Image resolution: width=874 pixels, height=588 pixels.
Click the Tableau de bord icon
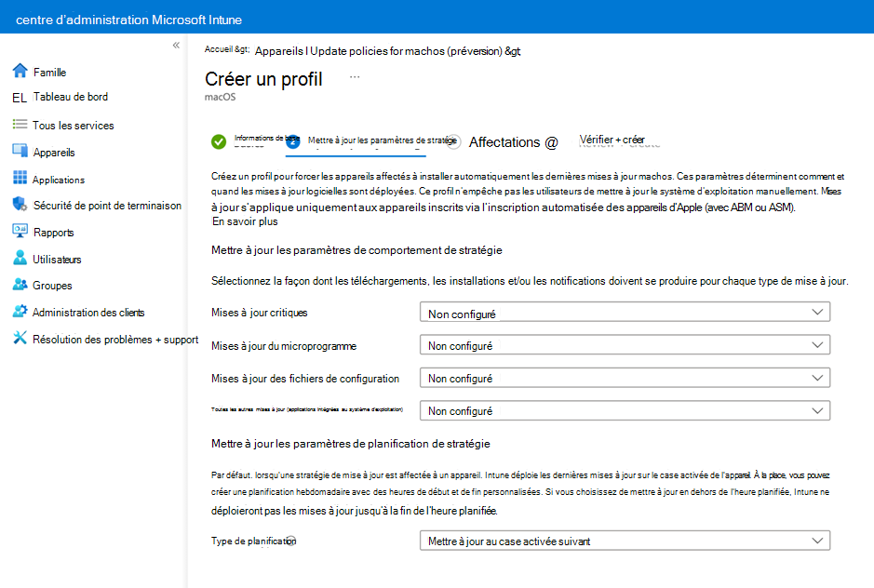coord(20,98)
